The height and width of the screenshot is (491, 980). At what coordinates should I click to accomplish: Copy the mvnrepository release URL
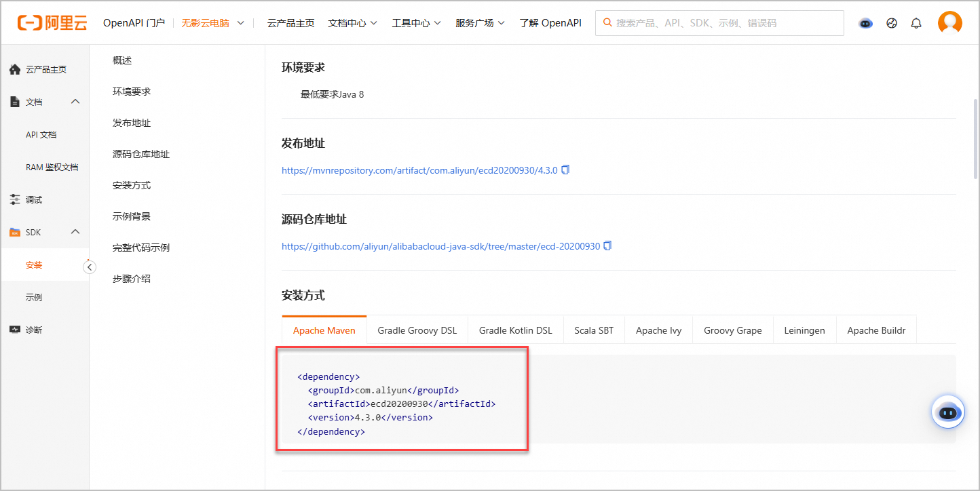pyautogui.click(x=565, y=170)
